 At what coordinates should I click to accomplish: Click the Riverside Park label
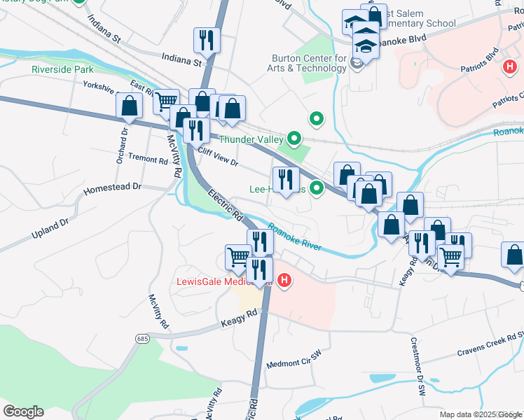pos(62,69)
